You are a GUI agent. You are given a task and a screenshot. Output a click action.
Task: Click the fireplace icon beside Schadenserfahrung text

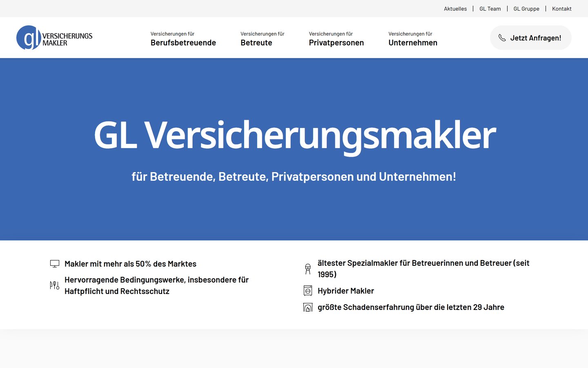coord(308,307)
